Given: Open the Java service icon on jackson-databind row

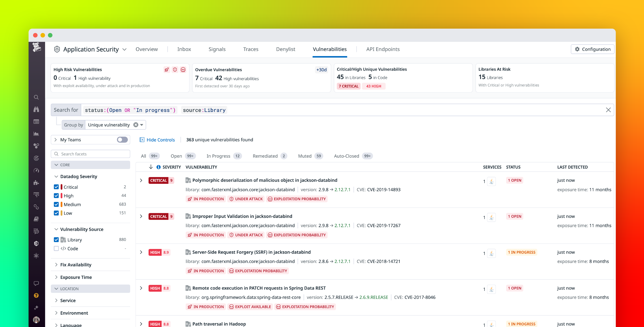Looking at the screenshot, I should [491, 181].
